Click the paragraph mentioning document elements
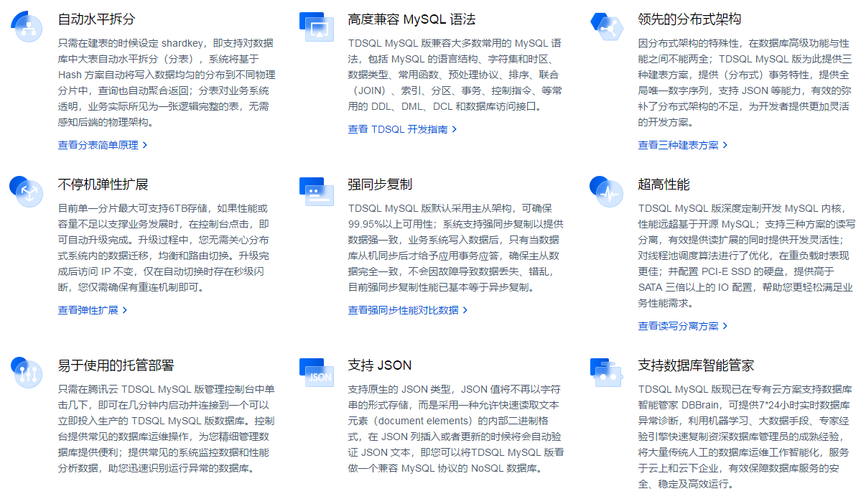The image size is (866, 504). click(x=457, y=429)
